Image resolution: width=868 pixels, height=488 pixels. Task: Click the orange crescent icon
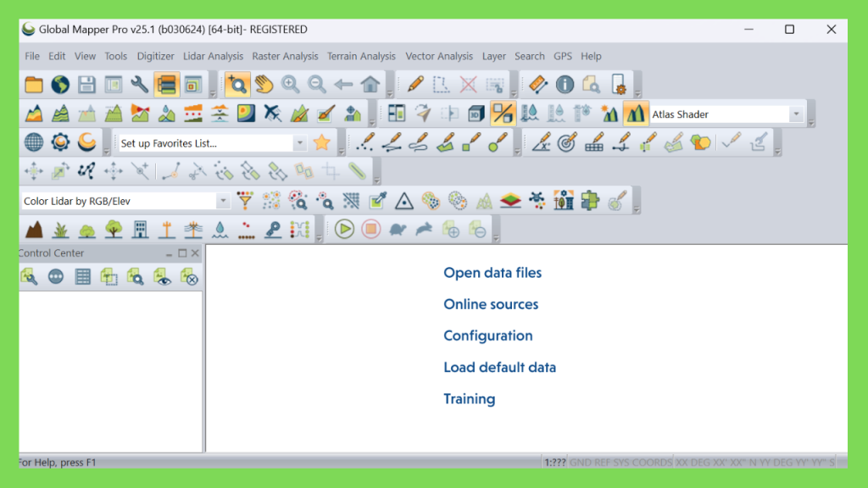87,142
